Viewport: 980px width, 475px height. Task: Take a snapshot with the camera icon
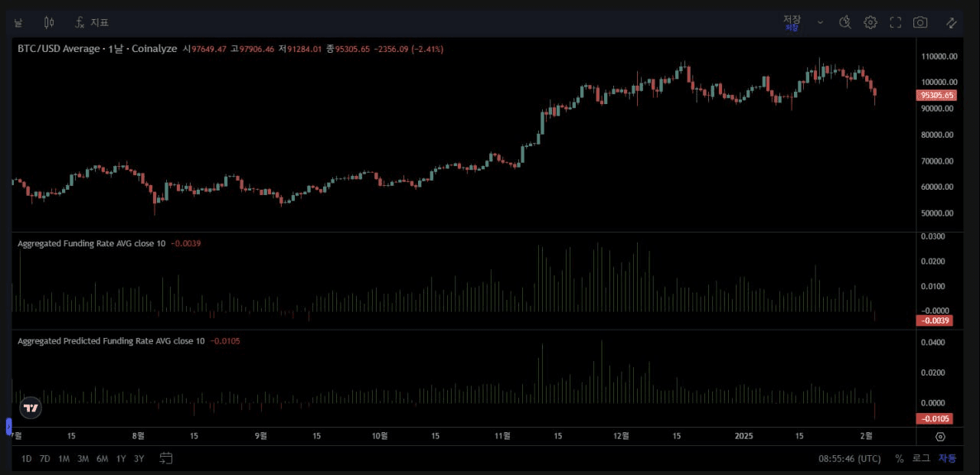920,22
